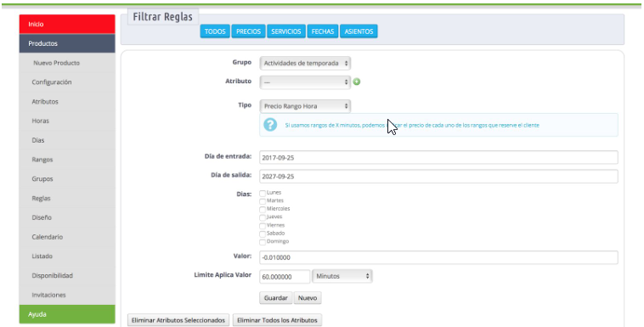The width and height of the screenshot is (644, 327).
Task: Open Horas in the sidebar
Action: point(67,121)
